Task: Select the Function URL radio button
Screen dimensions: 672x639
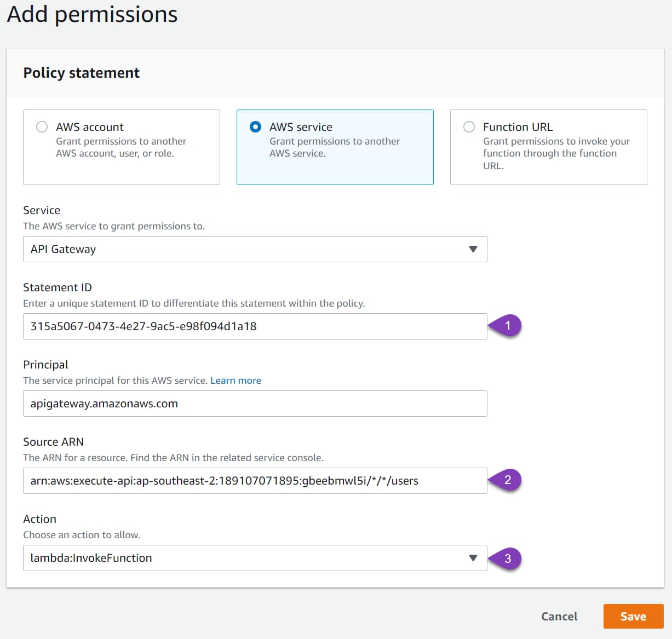Action: pos(469,126)
